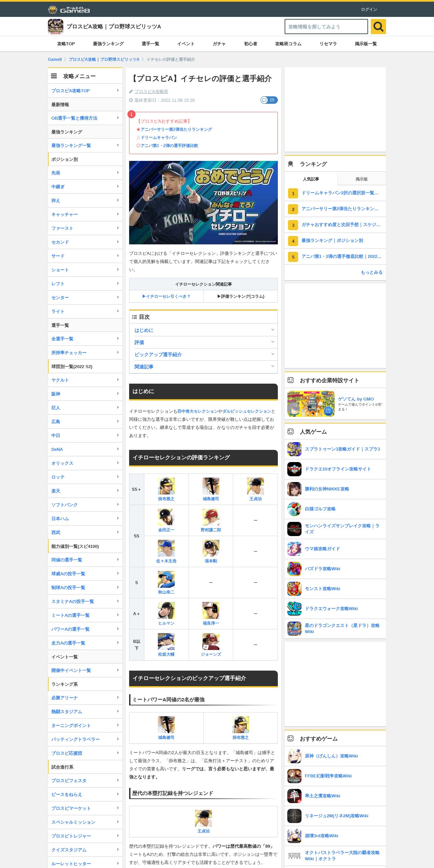Open 秋山幸二 player icon
The height and width of the screenshot is (868, 434).
pos(166,579)
